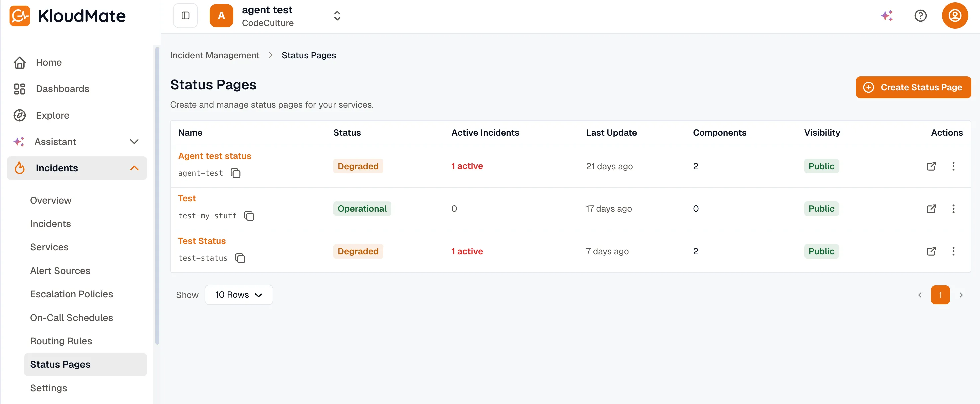Click Degraded badge for Test Status
980x404 pixels.
(x=358, y=251)
